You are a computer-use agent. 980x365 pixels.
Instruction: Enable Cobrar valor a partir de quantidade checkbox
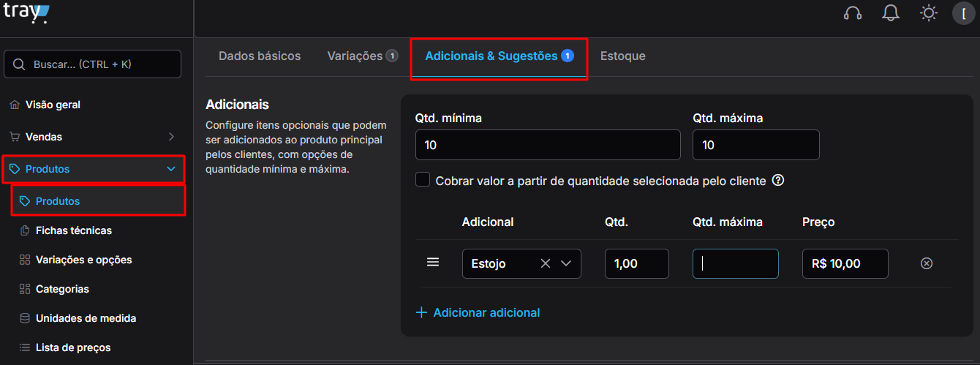[x=423, y=180]
